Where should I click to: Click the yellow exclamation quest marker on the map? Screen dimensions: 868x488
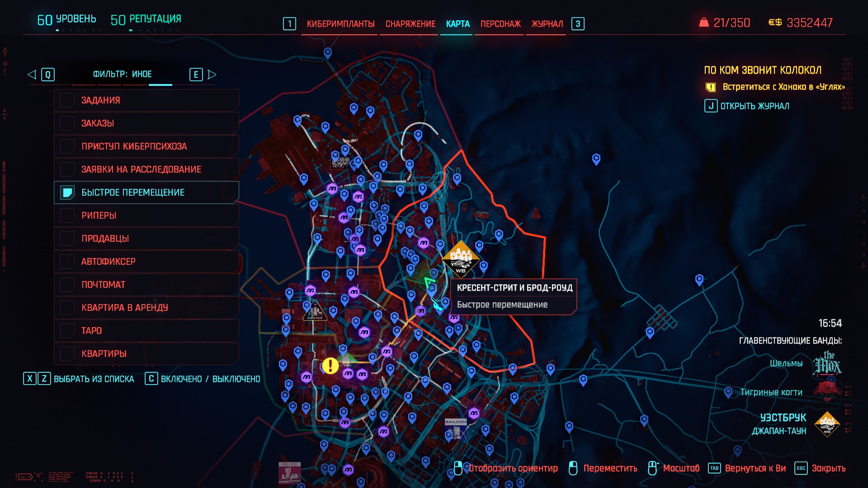coord(330,366)
